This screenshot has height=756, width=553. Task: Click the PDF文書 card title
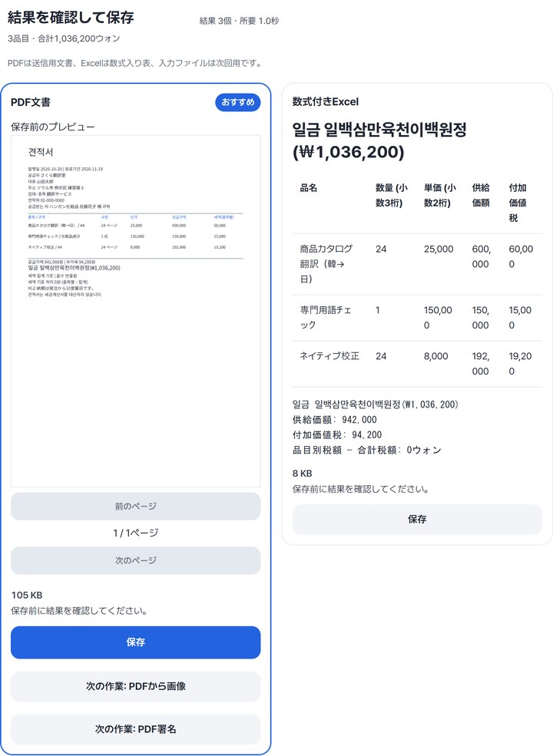(31, 102)
